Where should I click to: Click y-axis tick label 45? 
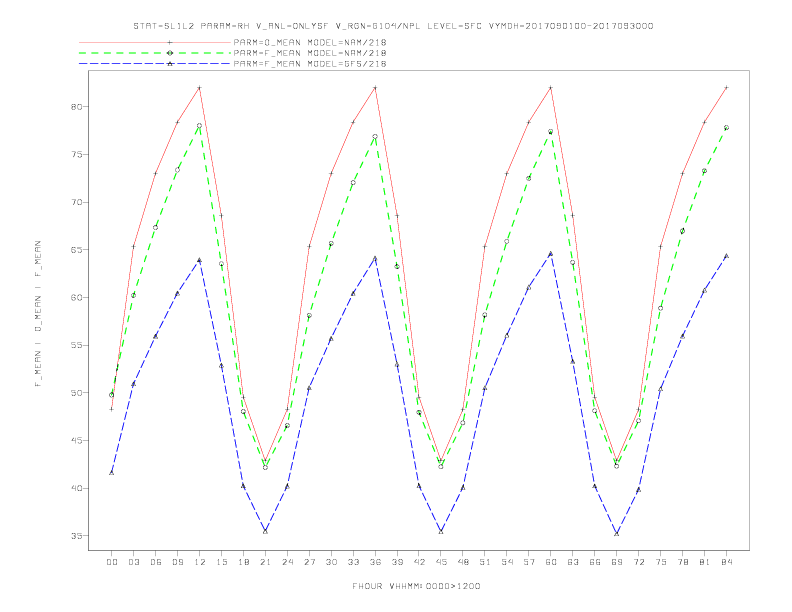pos(77,441)
